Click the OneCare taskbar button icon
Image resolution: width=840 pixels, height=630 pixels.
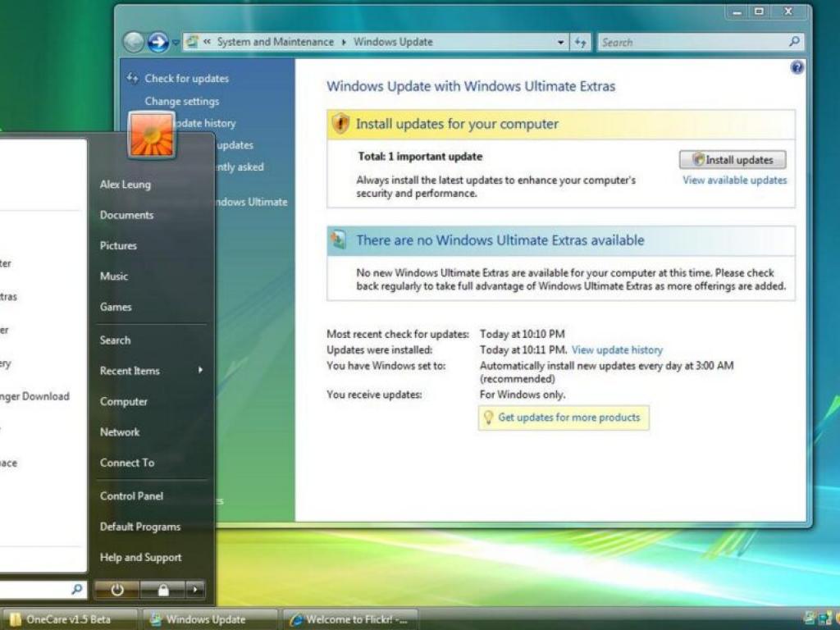[x=15, y=619]
